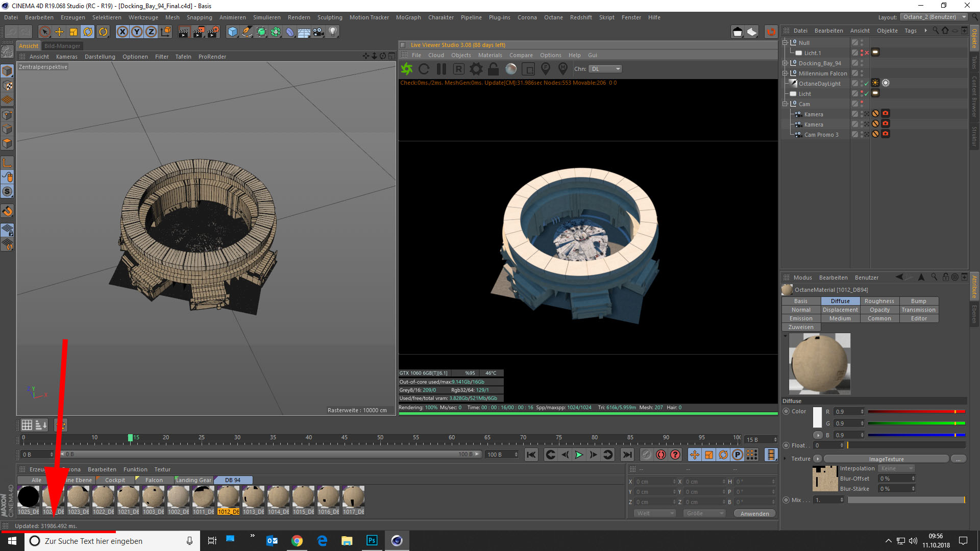Toggle X axis lock button

[122, 32]
